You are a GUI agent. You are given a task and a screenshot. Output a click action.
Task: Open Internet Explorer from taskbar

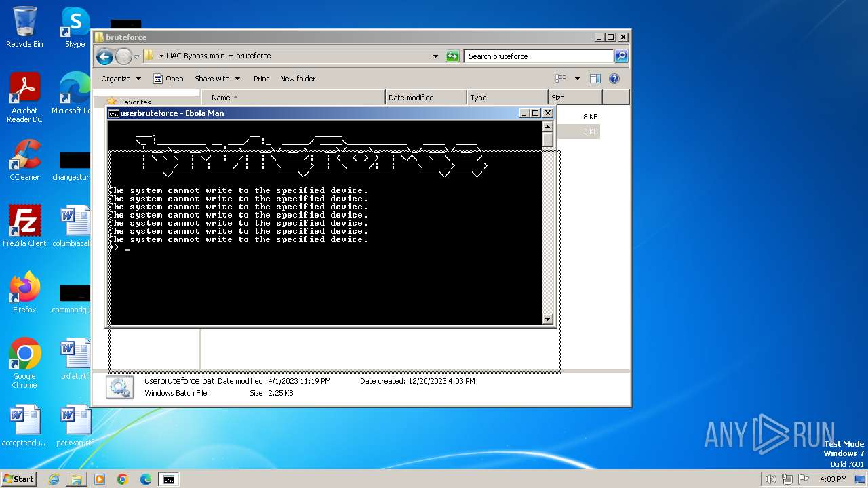[x=54, y=479]
